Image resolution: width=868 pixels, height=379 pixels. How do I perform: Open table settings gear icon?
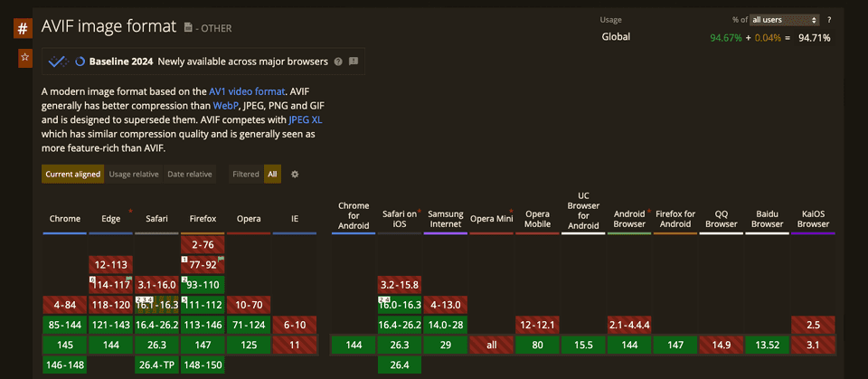click(x=295, y=175)
